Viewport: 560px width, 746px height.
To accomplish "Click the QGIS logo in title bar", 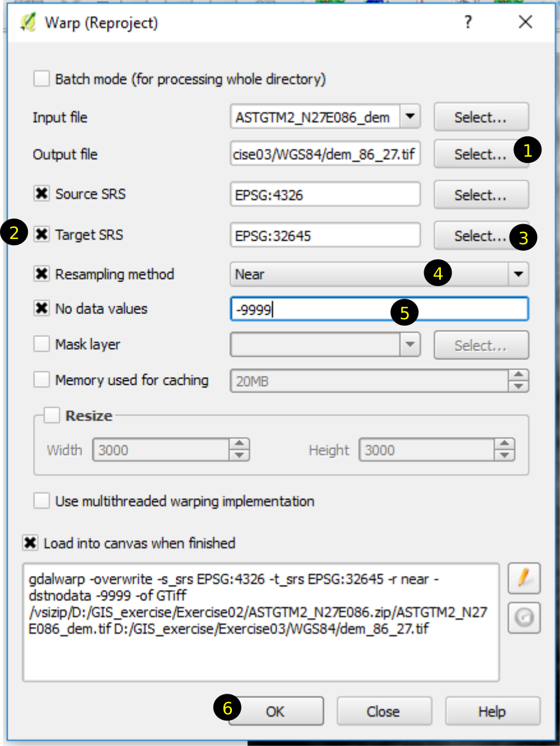I will [x=28, y=23].
